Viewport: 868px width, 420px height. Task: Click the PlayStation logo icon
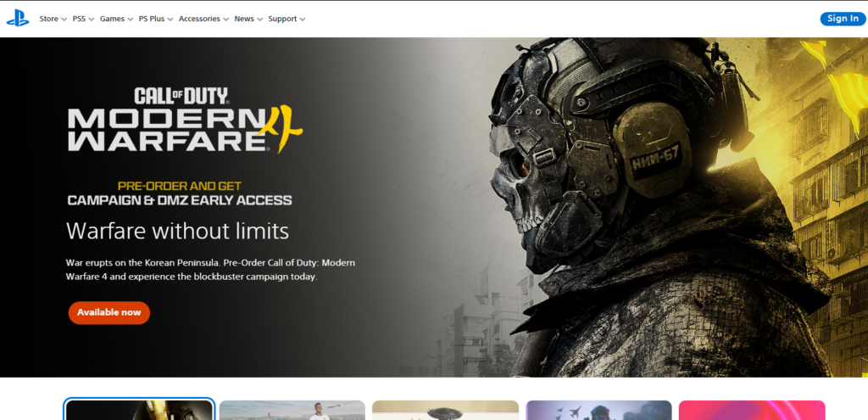(18, 19)
